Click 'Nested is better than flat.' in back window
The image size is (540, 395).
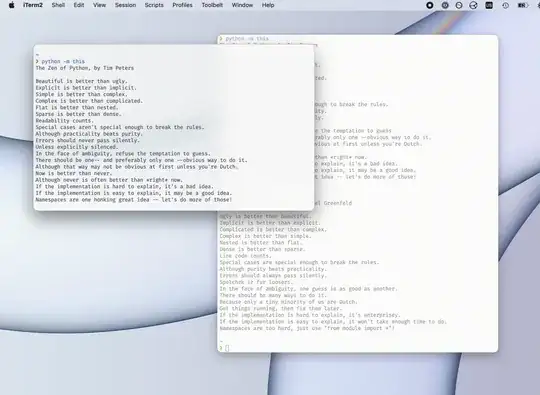coord(261,242)
